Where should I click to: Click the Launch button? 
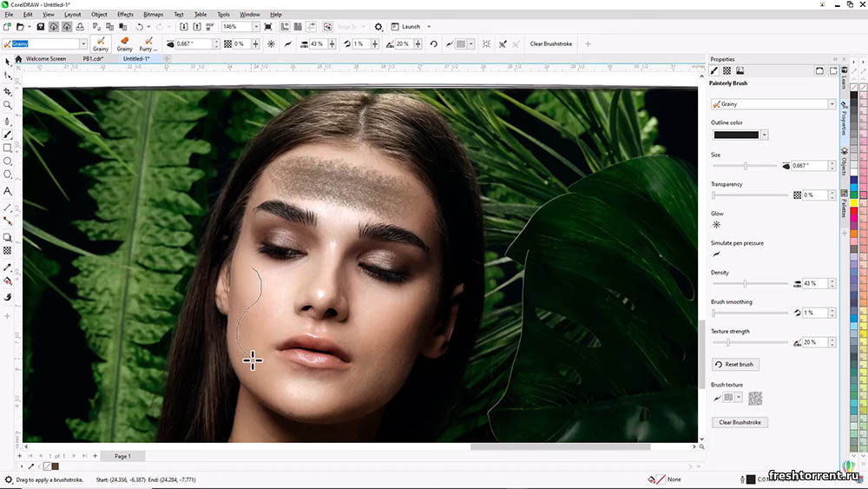(x=405, y=27)
